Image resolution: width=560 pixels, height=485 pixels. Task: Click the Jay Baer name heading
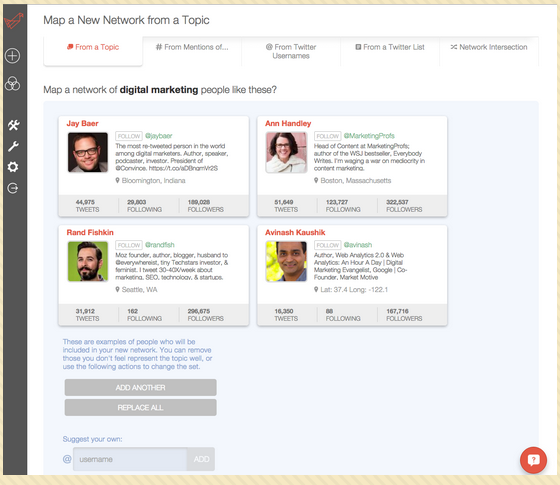point(82,124)
